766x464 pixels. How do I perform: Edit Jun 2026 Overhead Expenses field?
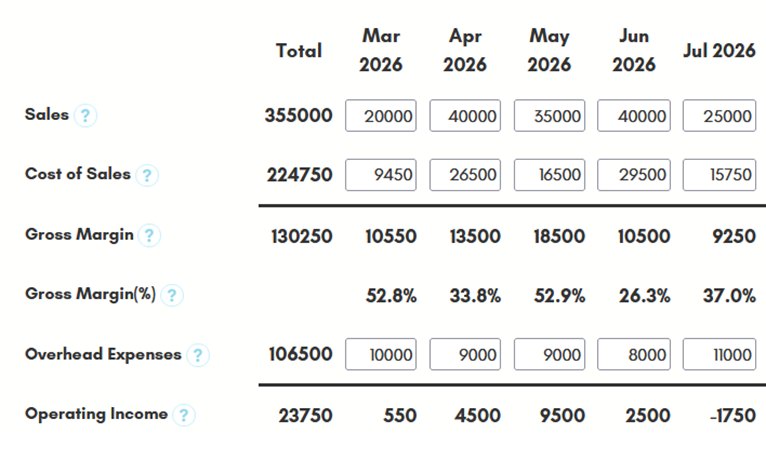634,354
